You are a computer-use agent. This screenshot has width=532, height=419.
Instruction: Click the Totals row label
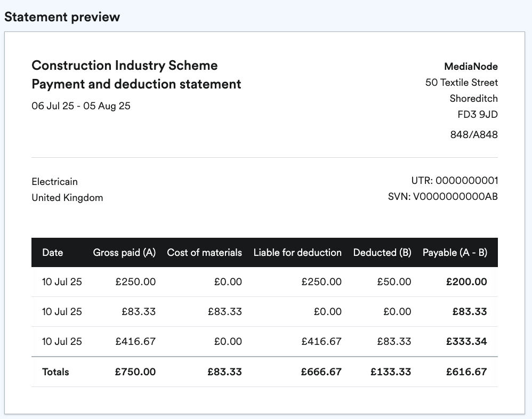(55, 372)
